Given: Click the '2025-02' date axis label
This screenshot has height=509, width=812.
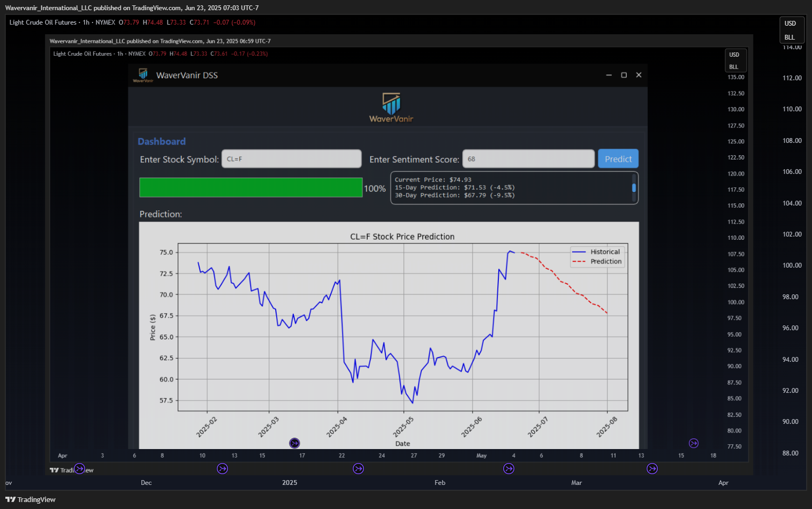Looking at the screenshot, I should coord(207,427).
